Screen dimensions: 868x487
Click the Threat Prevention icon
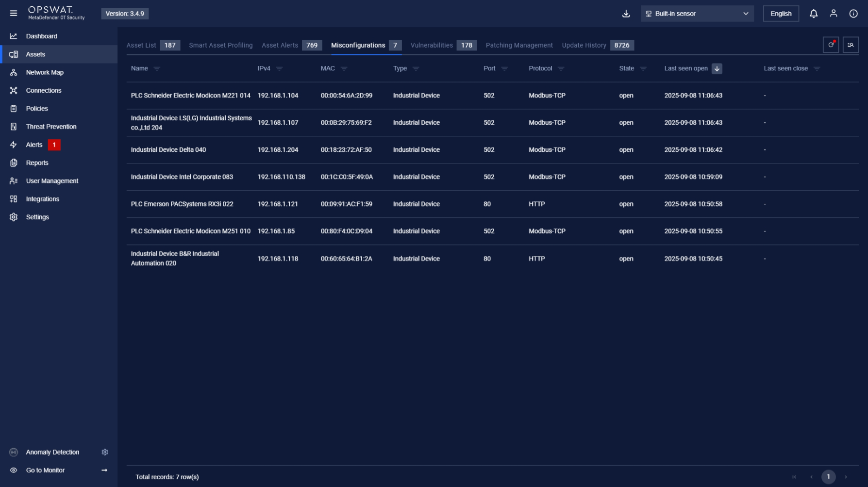click(x=14, y=127)
